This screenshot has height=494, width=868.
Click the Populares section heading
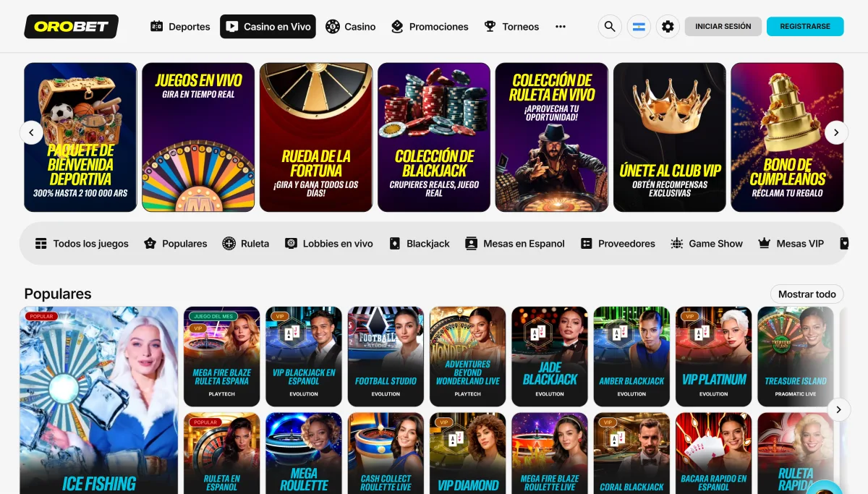[58, 294]
